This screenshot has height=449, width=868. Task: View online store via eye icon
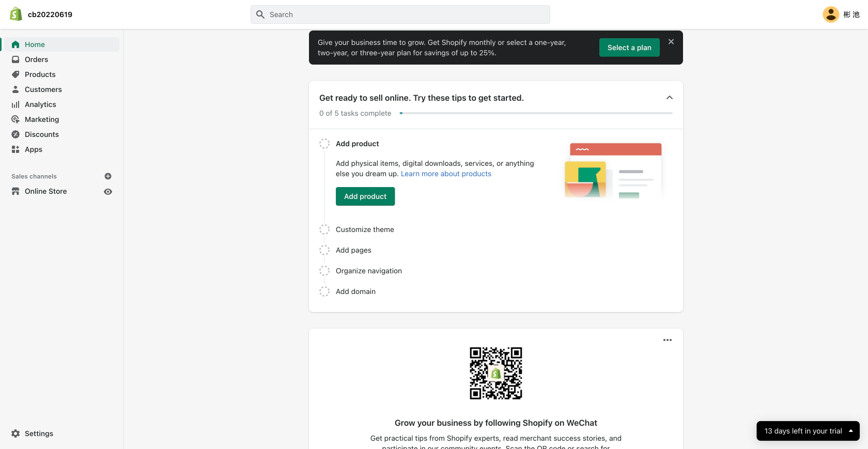point(108,192)
